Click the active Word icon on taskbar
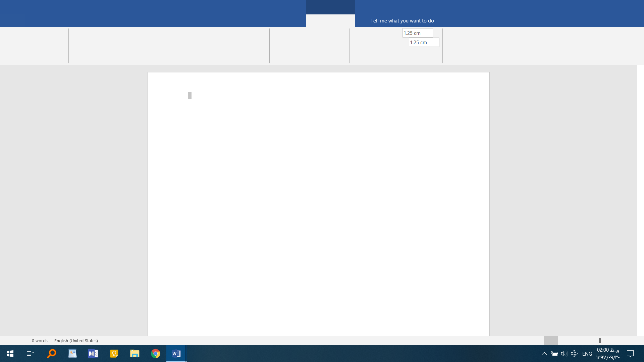The height and width of the screenshot is (362, 644). point(176,354)
